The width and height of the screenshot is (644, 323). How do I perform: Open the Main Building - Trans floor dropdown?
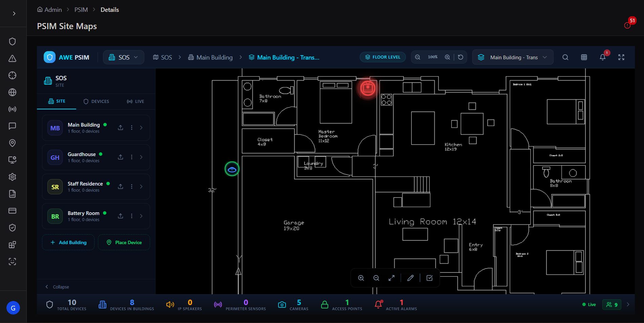click(513, 57)
